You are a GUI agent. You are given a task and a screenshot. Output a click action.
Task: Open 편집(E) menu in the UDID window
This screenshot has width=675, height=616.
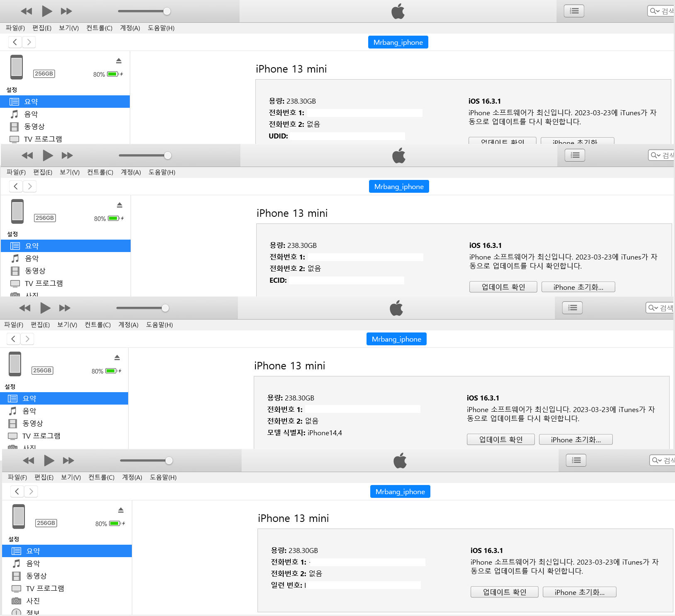(x=42, y=28)
